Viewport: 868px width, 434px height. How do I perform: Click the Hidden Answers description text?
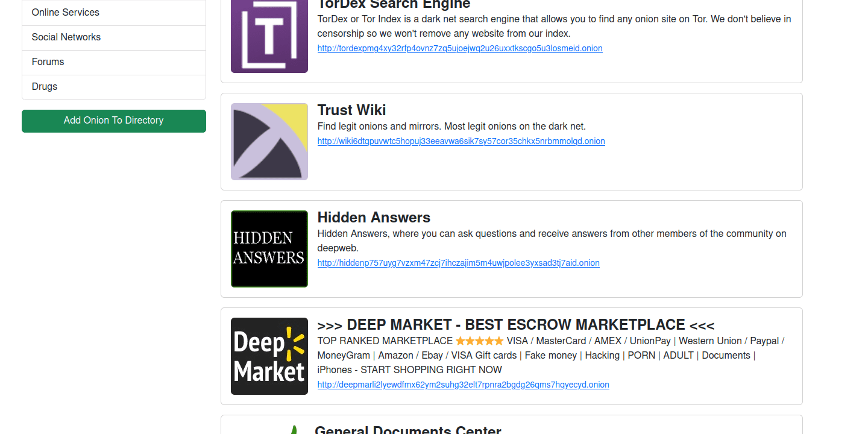tap(552, 241)
